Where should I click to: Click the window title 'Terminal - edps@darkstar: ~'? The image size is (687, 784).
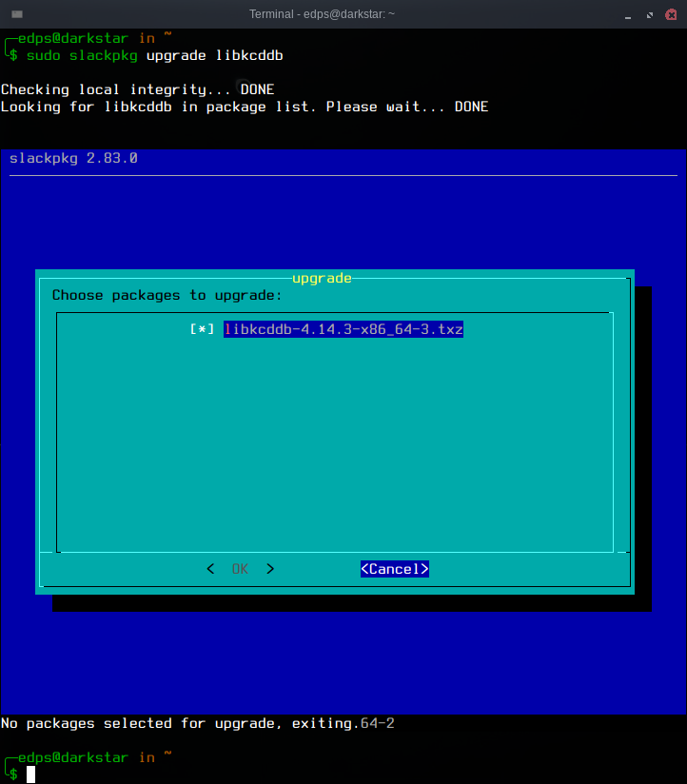(322, 14)
